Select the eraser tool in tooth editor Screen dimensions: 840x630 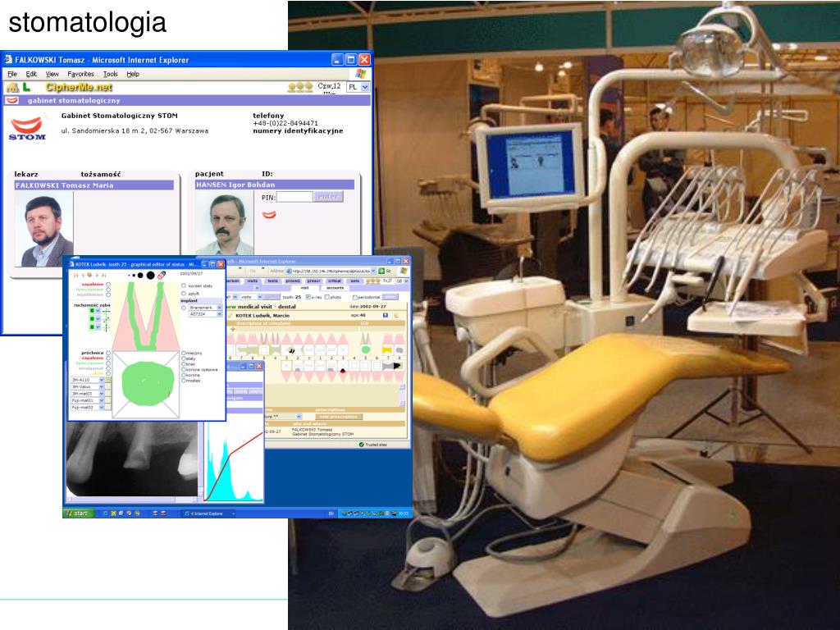tap(162, 276)
